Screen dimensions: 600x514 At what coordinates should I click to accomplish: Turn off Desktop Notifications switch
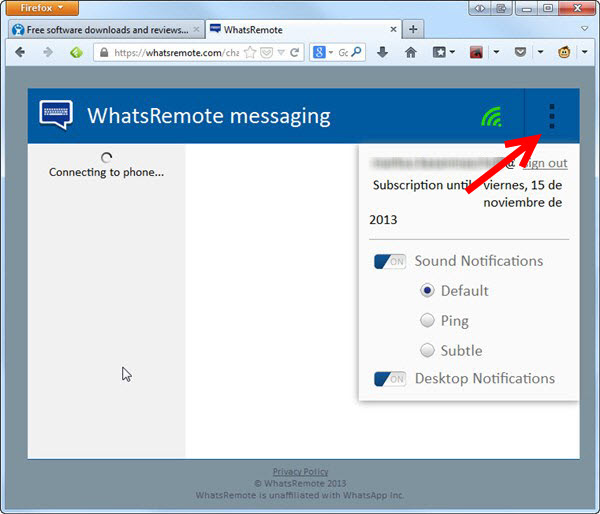coord(389,379)
